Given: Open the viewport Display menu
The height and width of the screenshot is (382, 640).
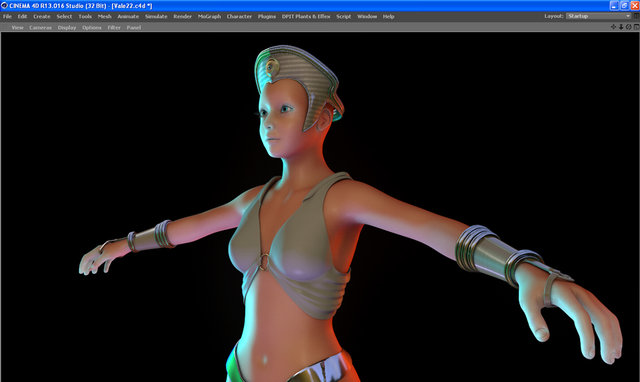Looking at the screenshot, I should (x=67, y=27).
